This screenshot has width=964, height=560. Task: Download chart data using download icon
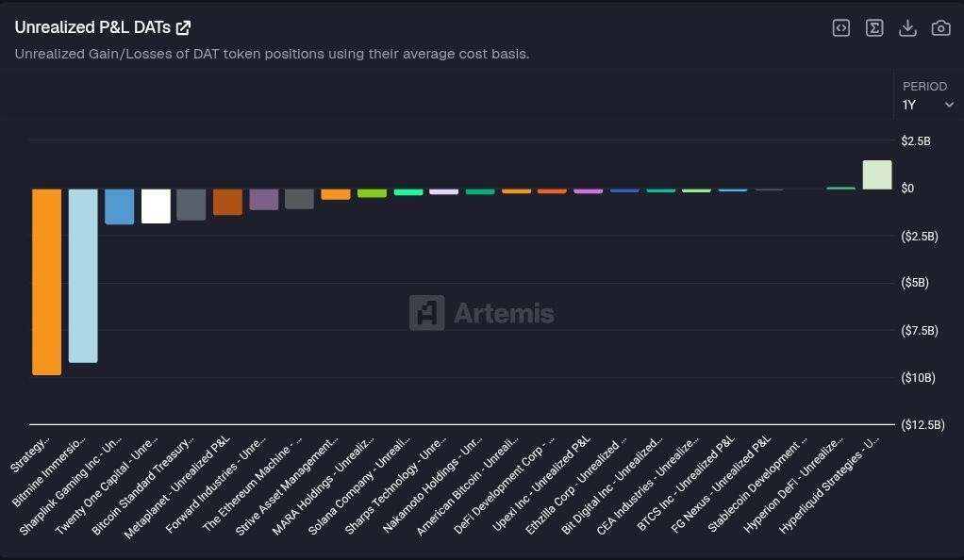pos(907,27)
